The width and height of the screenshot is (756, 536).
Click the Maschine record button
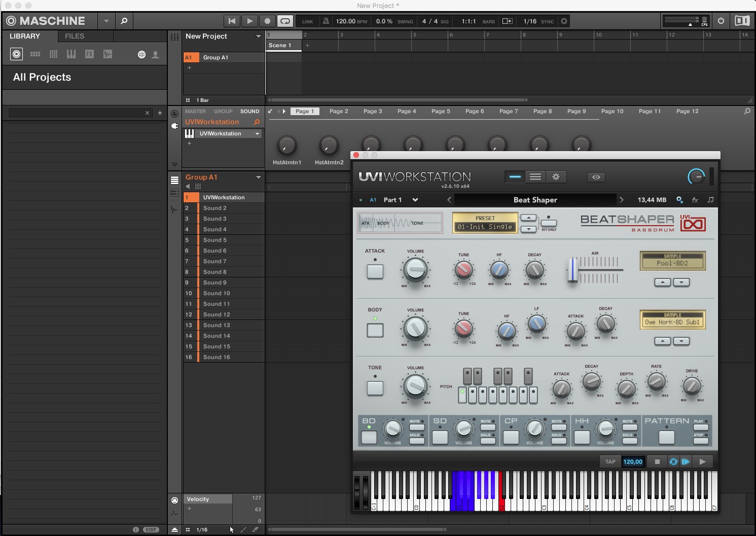click(x=267, y=21)
